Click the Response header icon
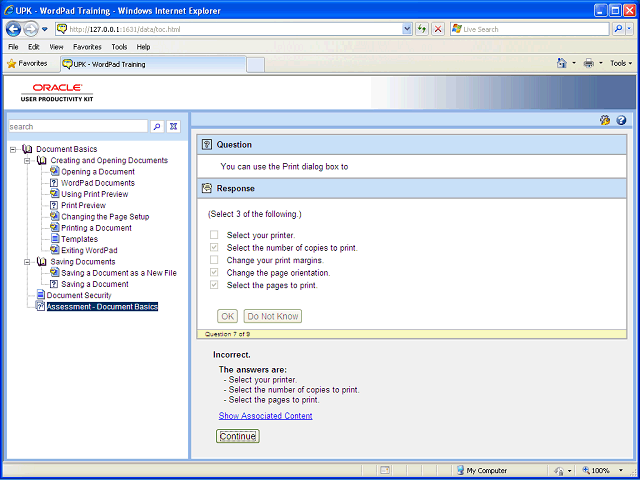640x480 pixels. click(x=207, y=188)
